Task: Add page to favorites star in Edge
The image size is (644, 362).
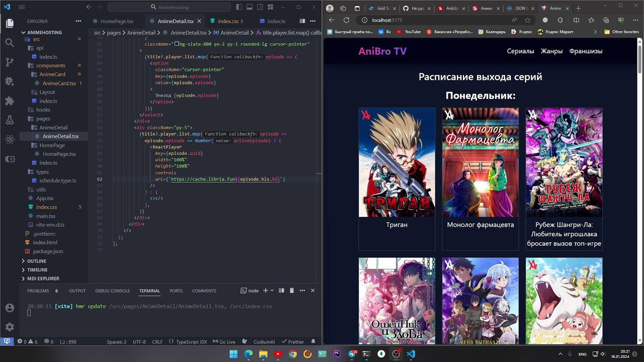Action: coord(527,20)
